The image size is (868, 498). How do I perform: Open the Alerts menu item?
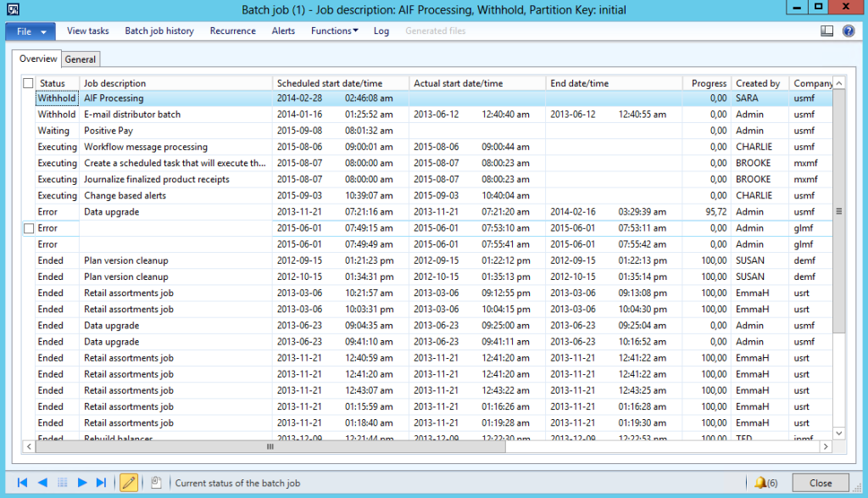tap(283, 31)
